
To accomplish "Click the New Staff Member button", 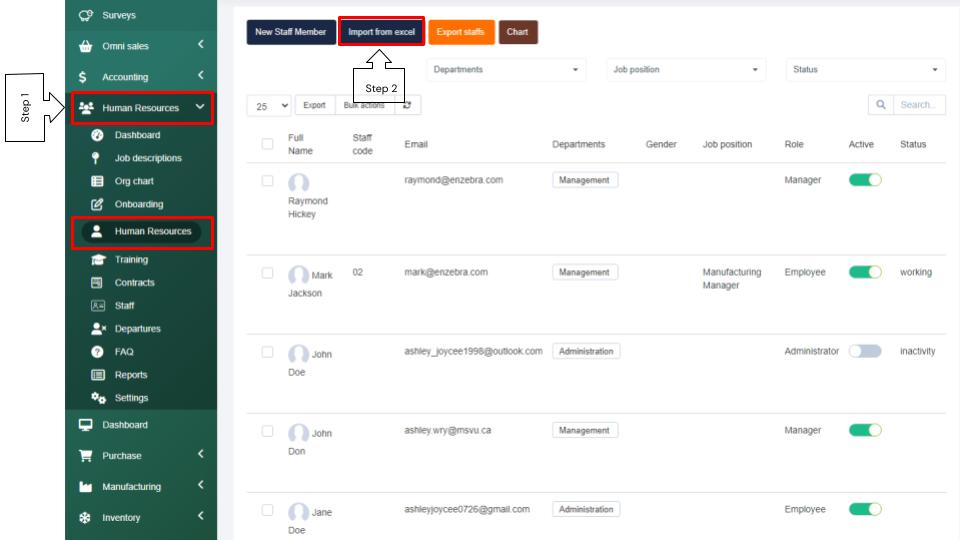I will pos(290,32).
